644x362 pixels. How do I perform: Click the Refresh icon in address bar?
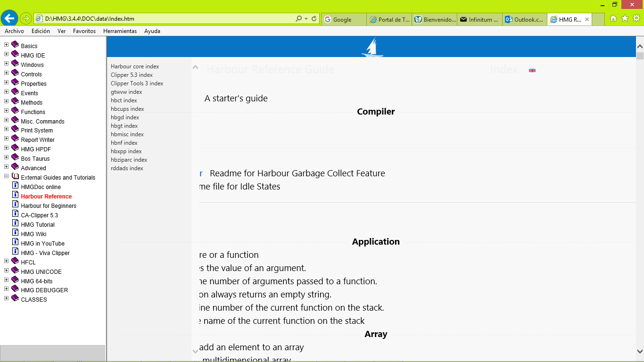314,19
